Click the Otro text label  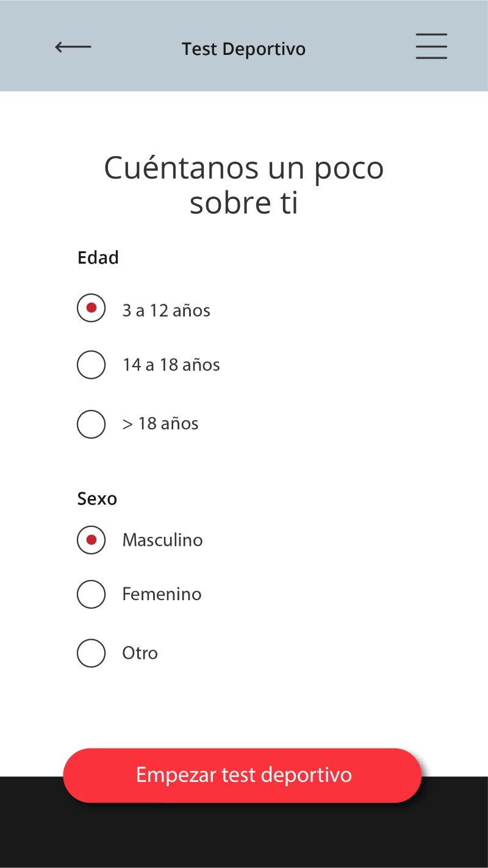[140, 653]
